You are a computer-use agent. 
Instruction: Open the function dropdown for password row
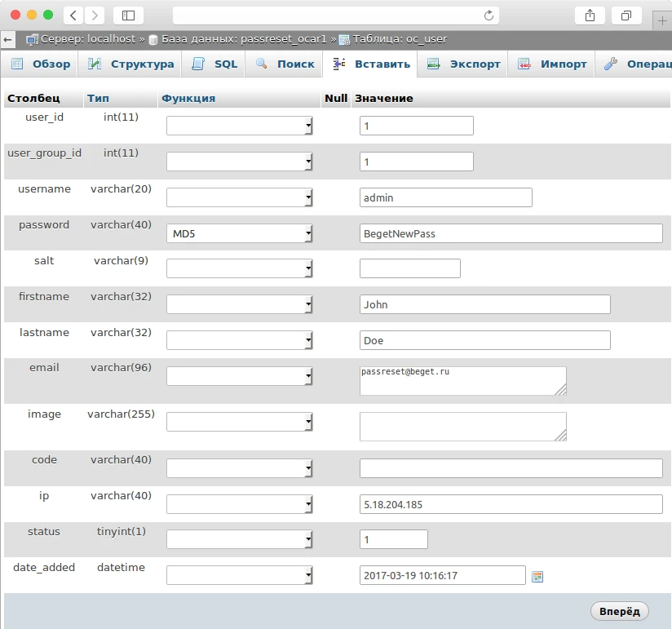pos(240,234)
